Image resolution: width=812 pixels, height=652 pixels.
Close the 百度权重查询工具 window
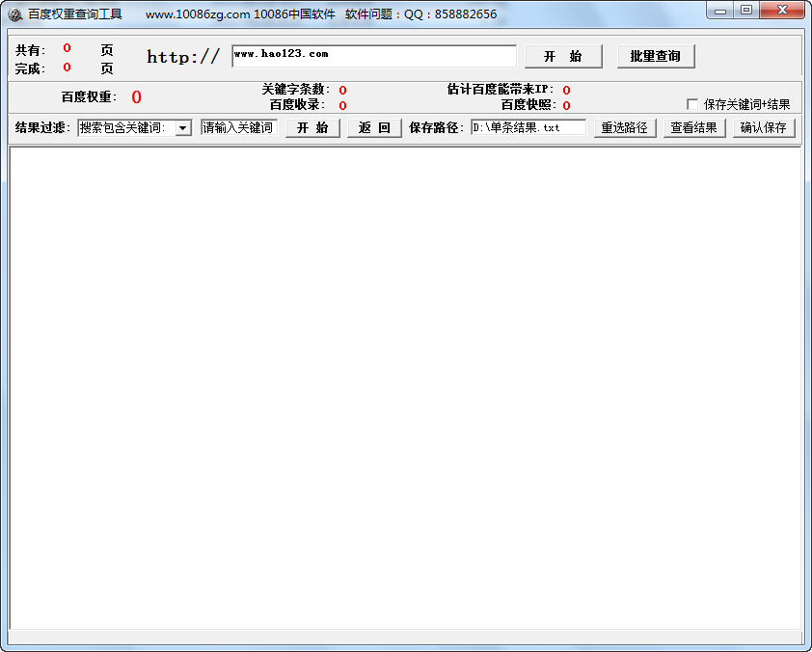(782, 10)
